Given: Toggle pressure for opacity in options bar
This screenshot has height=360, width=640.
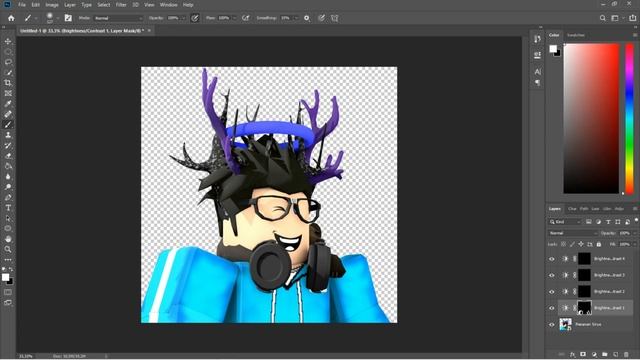Looking at the screenshot, I should coord(195,18).
